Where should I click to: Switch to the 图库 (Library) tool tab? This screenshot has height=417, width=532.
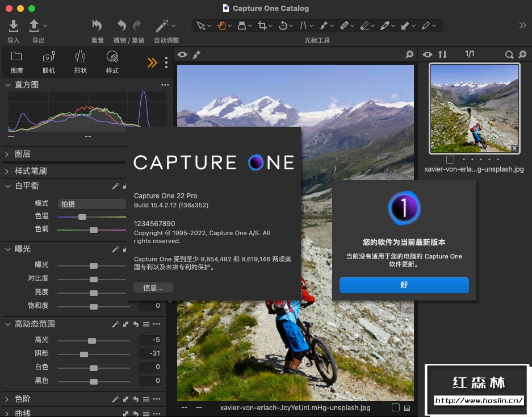17,62
